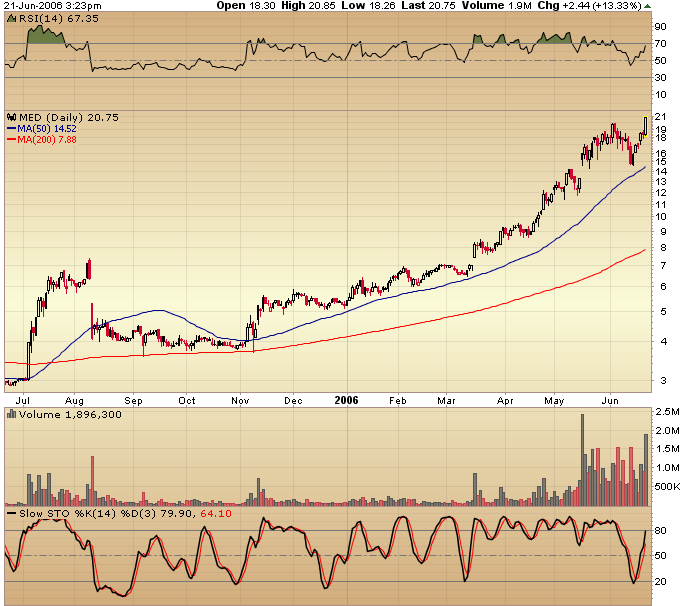The image size is (682, 606).
Task: Click the candlestick icon beside MED (Daily)
Action: click(x=12, y=117)
